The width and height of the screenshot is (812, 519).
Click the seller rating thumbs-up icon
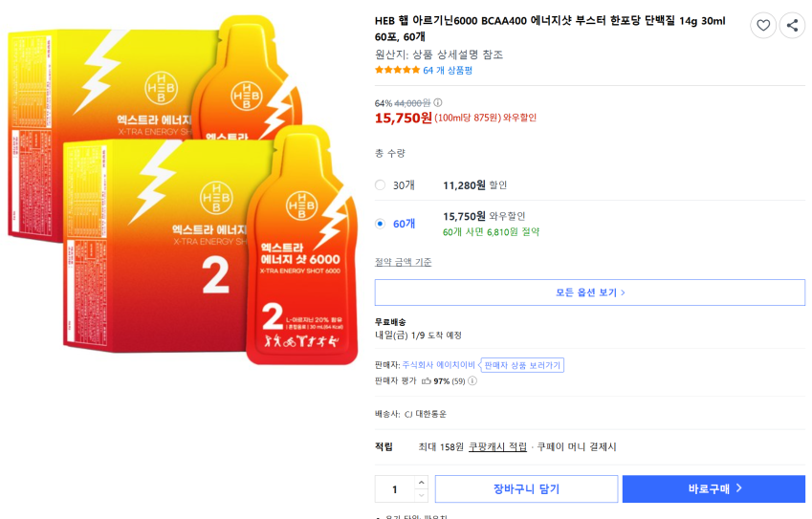click(x=427, y=381)
